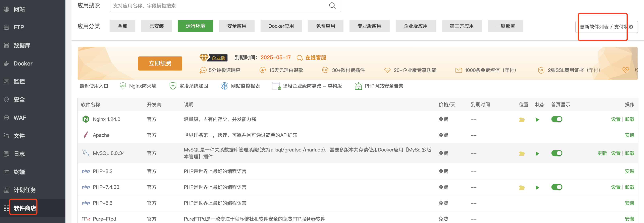Click the PHP网站安全告警 icon
Image resolution: width=644 pixels, height=223 pixels.
click(x=359, y=86)
